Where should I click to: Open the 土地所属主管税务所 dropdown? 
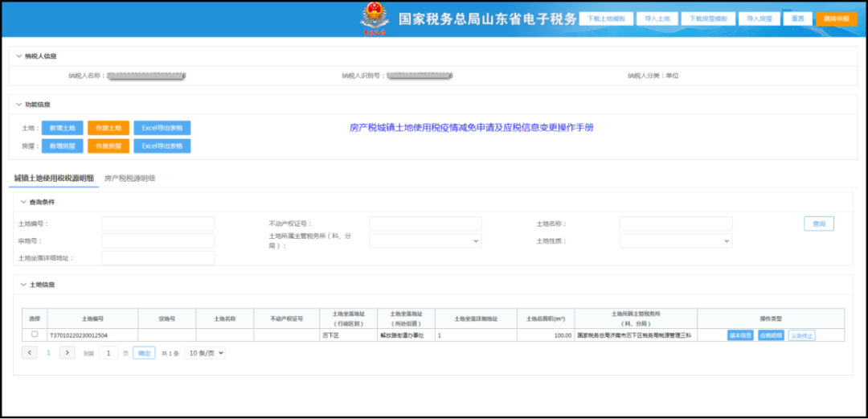(425, 240)
